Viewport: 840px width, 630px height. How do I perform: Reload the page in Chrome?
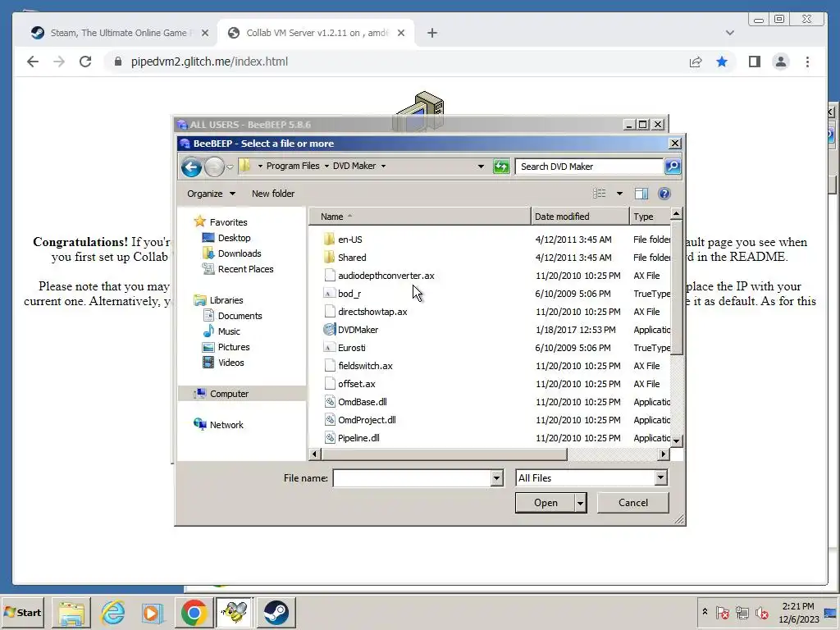point(85,62)
